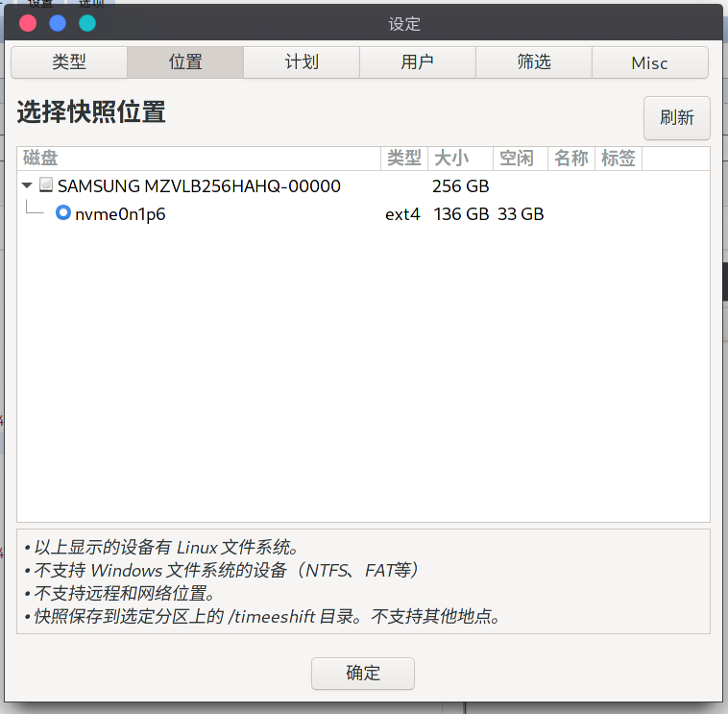This screenshot has height=714, width=728.
Task: Click the 设定 window title
Action: tap(404, 24)
